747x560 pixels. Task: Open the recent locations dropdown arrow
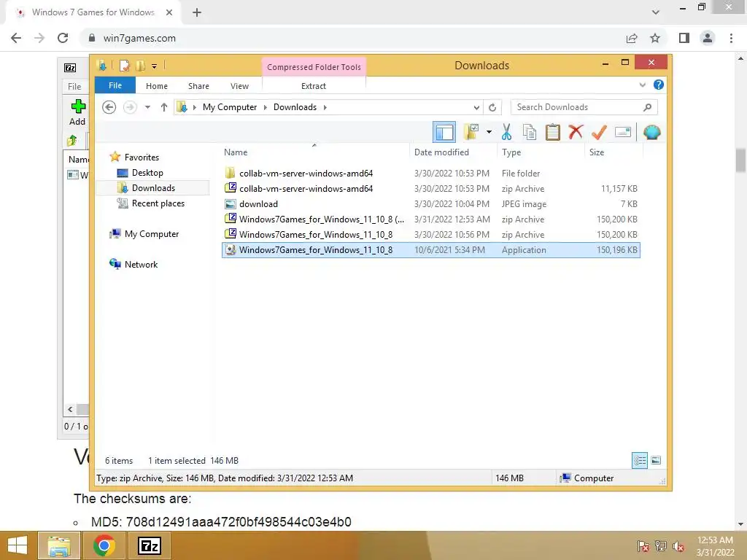pos(147,107)
